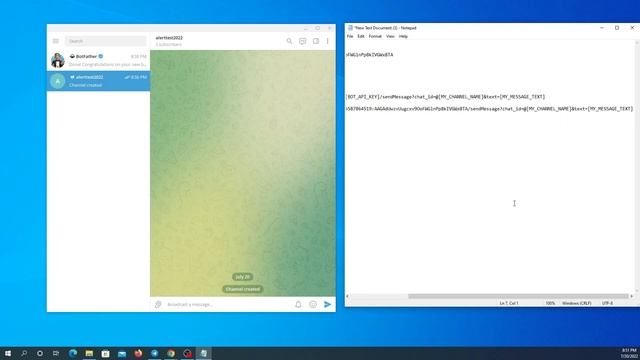Open taskbar search

click(x=24, y=353)
